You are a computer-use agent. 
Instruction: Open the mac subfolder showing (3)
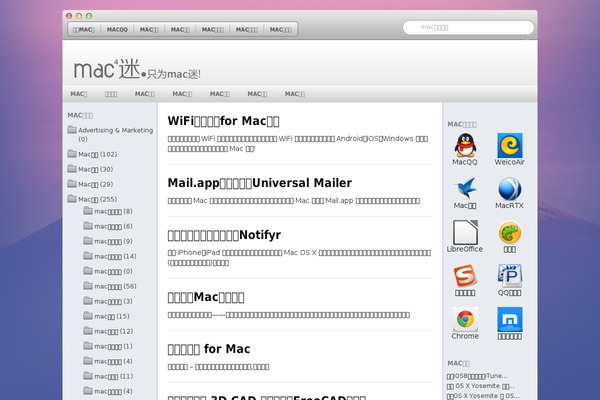108,301
